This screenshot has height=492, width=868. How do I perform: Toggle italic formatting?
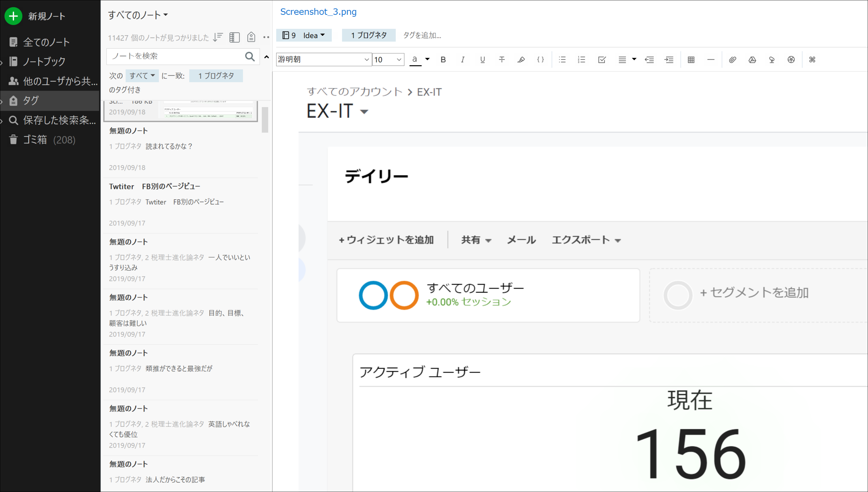click(x=463, y=60)
